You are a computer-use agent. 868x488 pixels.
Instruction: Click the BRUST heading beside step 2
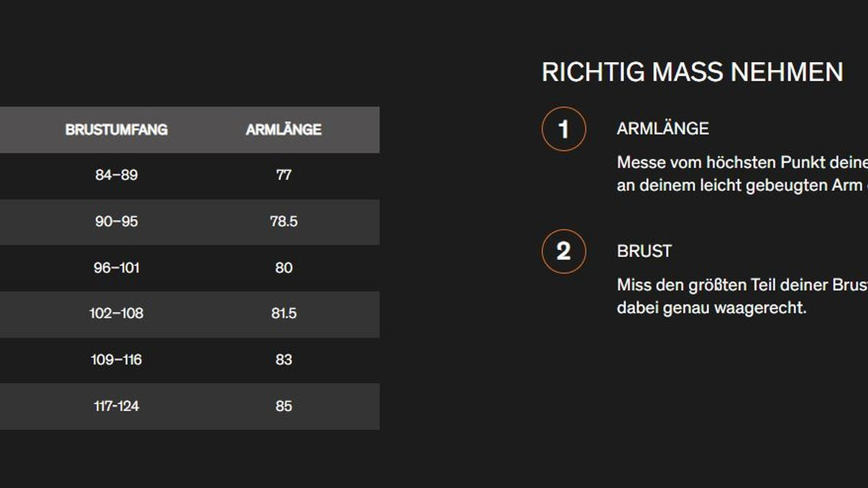pyautogui.click(x=644, y=251)
